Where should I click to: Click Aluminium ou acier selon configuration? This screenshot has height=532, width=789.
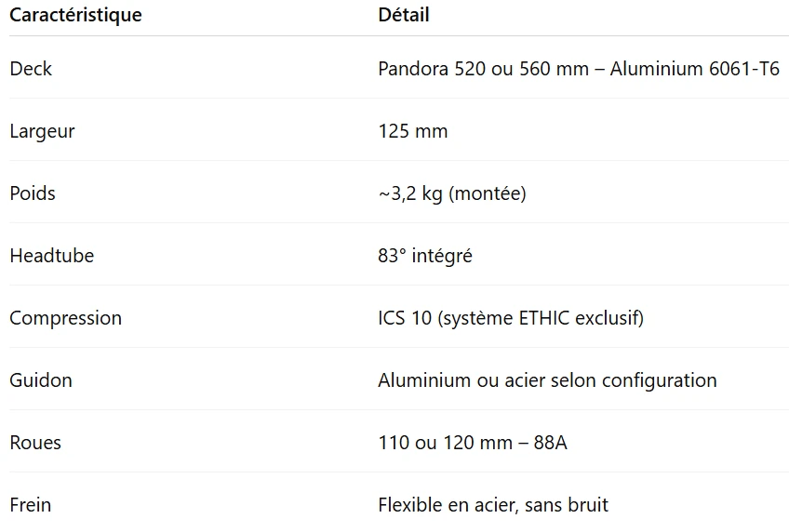click(x=547, y=380)
